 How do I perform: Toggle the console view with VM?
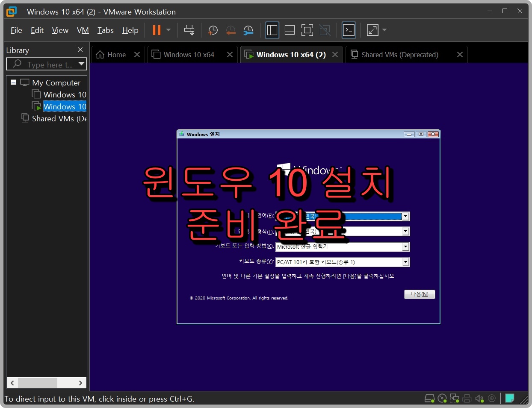[x=349, y=30]
